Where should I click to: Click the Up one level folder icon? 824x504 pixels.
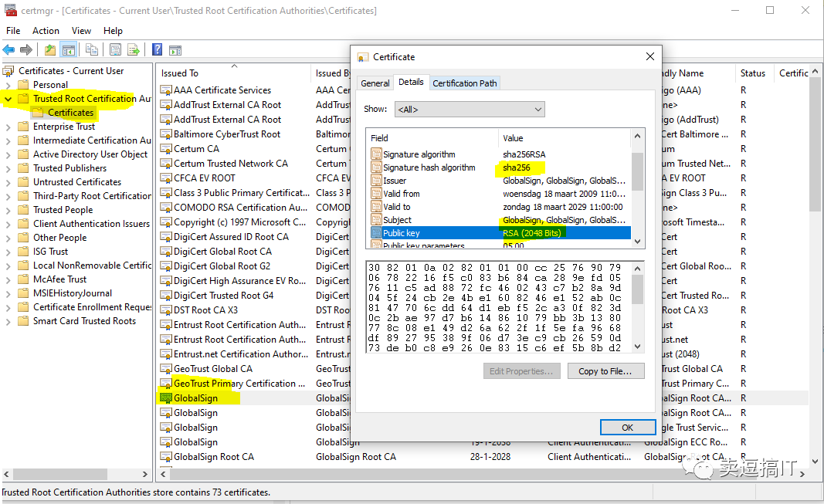click(50, 50)
